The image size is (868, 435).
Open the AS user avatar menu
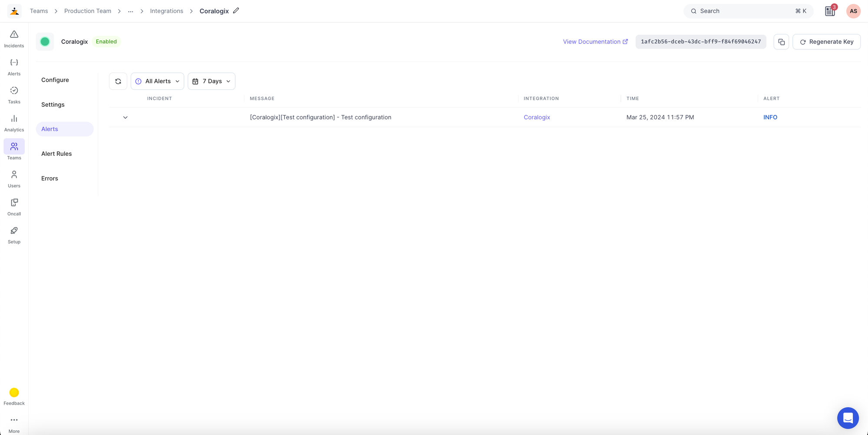853,11
